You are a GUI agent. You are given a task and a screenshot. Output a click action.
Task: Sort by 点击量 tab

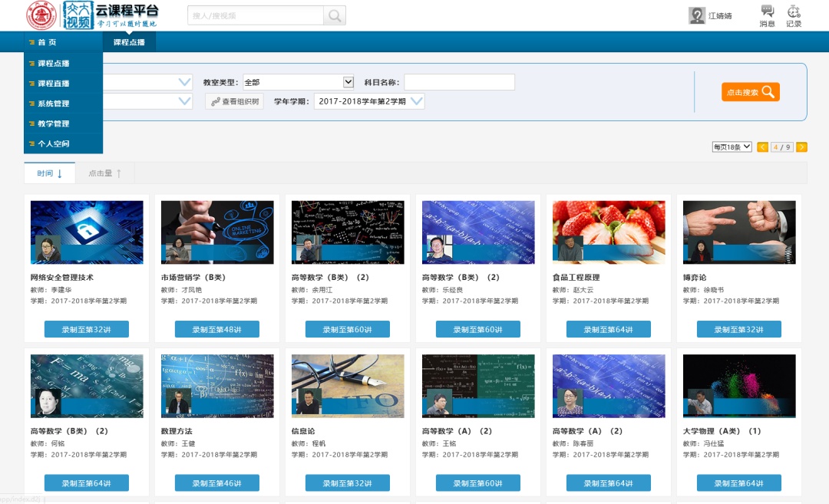104,173
